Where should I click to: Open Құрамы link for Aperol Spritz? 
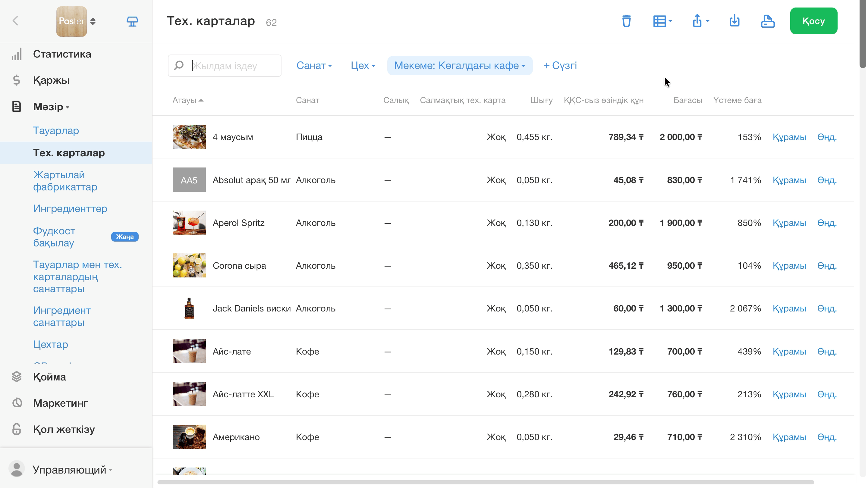click(789, 223)
